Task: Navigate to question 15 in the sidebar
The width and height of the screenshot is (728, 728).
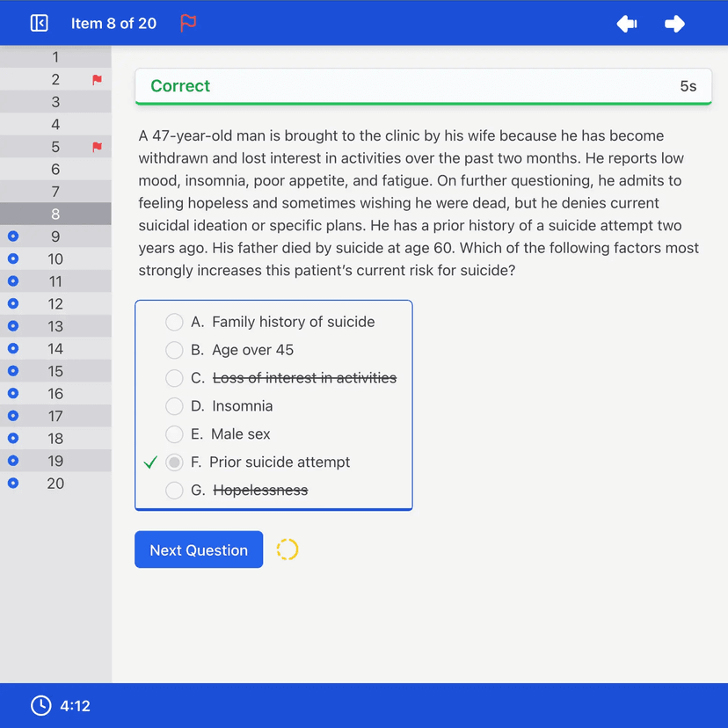Action: pos(55,370)
